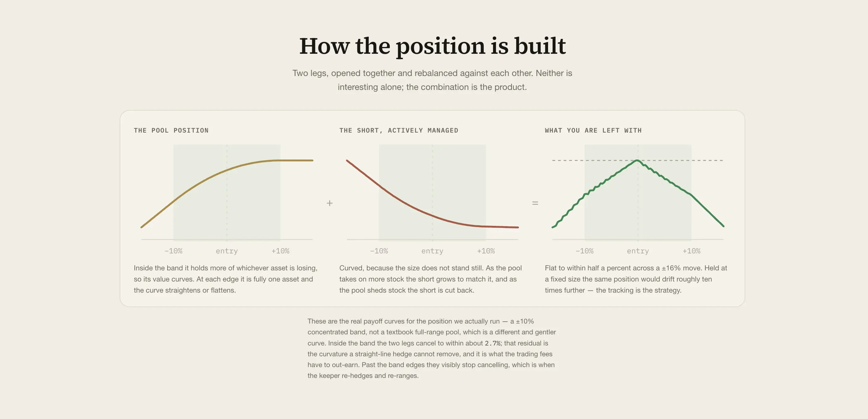This screenshot has width=868, height=419.
Task: Click the −10% tick on pool chart
Action: click(x=173, y=251)
